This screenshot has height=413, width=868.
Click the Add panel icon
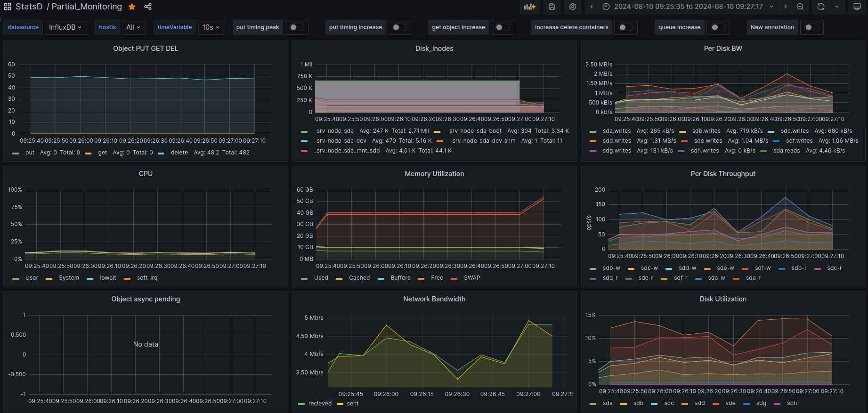530,7
